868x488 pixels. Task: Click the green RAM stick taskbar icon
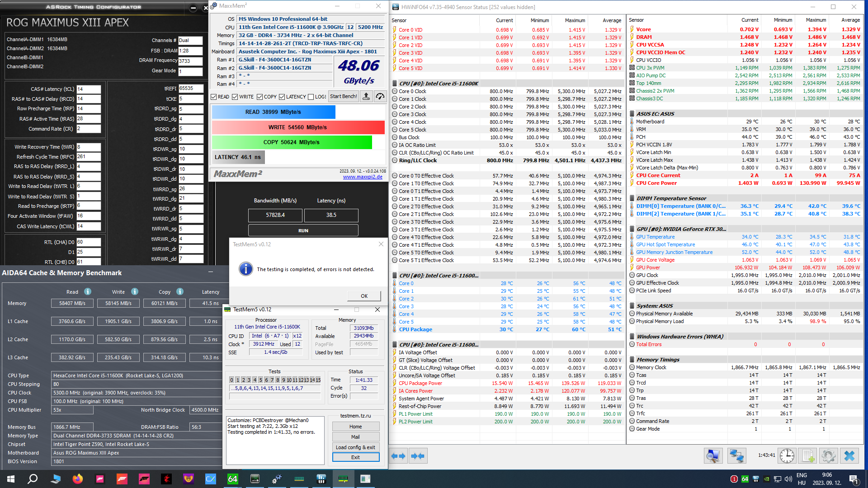click(x=299, y=479)
